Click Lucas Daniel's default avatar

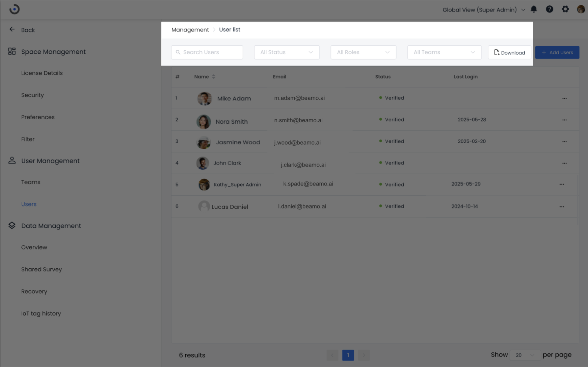[x=204, y=206]
